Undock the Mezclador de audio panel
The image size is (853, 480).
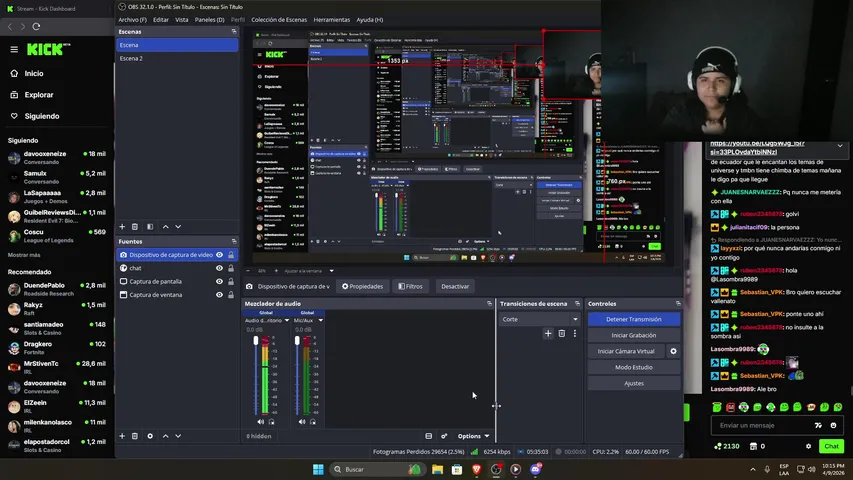(x=489, y=304)
